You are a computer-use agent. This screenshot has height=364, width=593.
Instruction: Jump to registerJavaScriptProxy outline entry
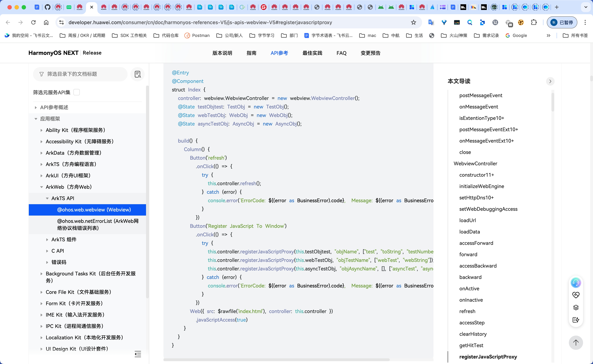tap(488, 357)
